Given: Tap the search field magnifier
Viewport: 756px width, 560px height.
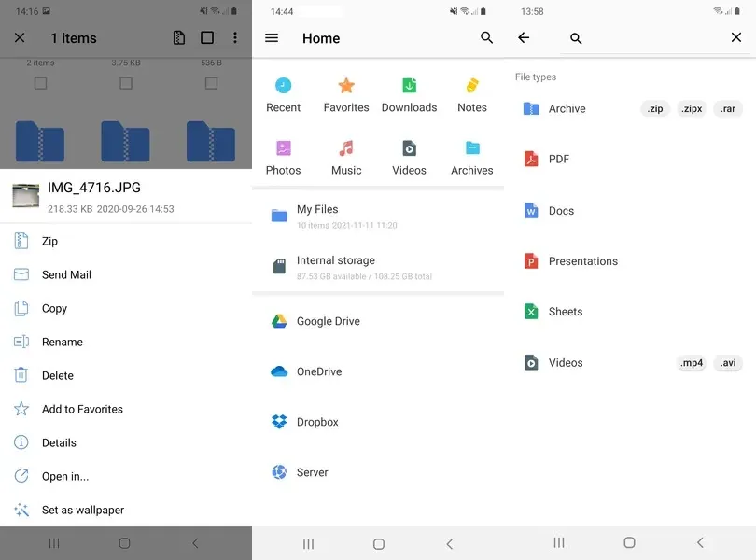Looking at the screenshot, I should click(576, 38).
